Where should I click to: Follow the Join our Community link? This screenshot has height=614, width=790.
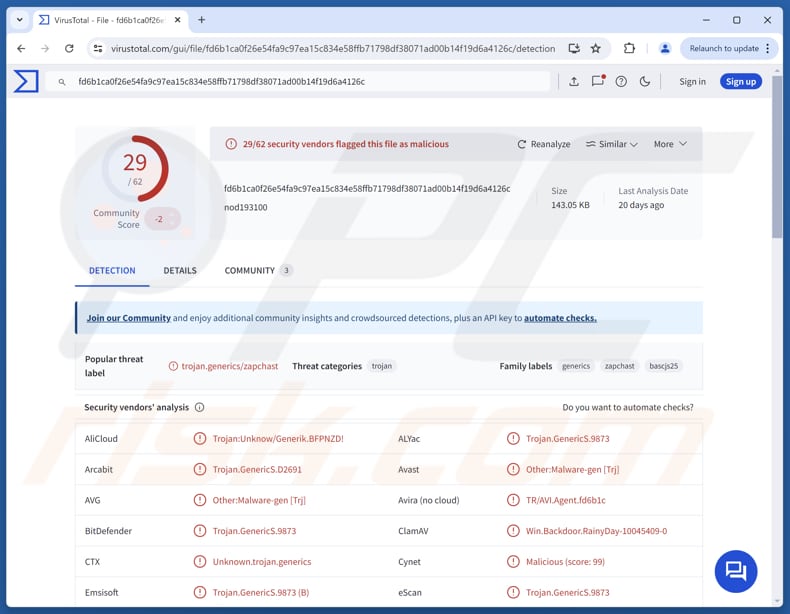128,318
